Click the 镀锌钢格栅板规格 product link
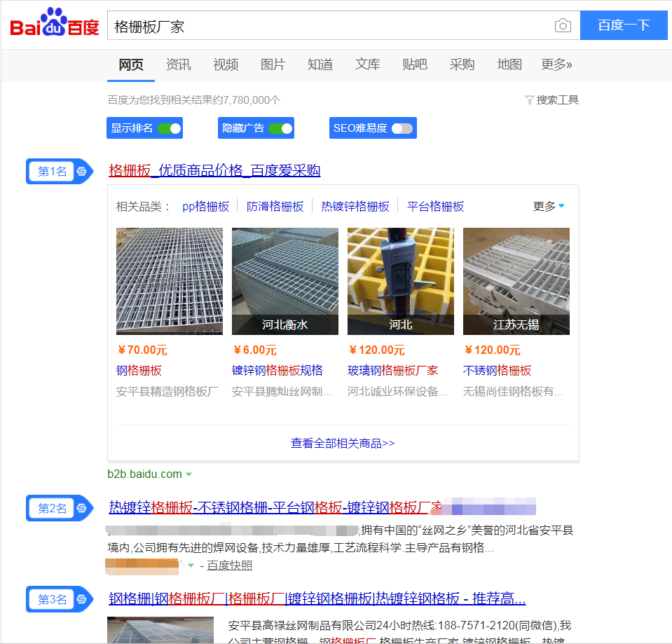The height and width of the screenshot is (644, 672). [277, 371]
